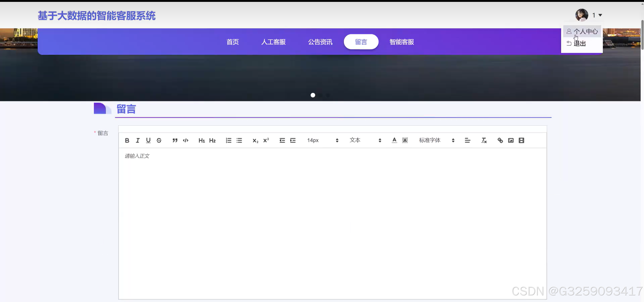The width and height of the screenshot is (644, 302).
Task: Open the 人工客服 nav tab
Action: (x=273, y=42)
